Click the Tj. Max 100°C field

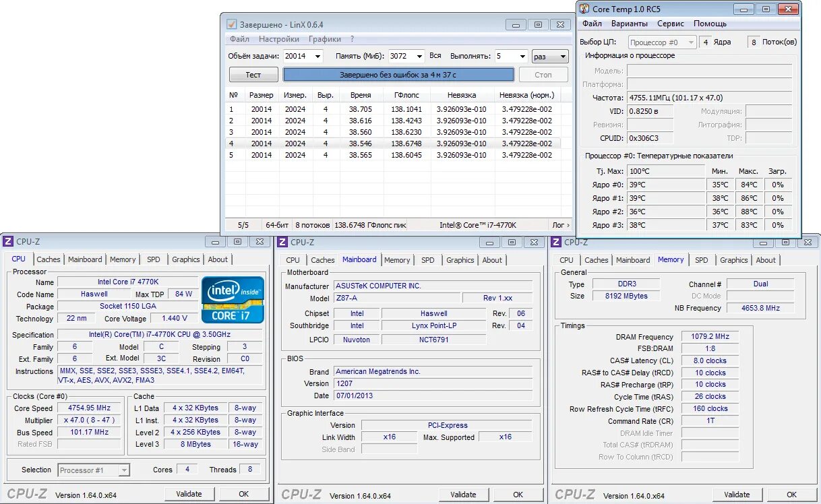coord(666,171)
